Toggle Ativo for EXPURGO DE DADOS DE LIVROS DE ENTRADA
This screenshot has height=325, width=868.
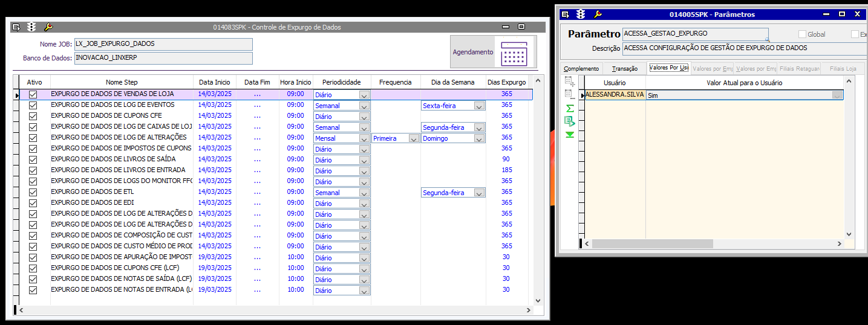coord(33,170)
